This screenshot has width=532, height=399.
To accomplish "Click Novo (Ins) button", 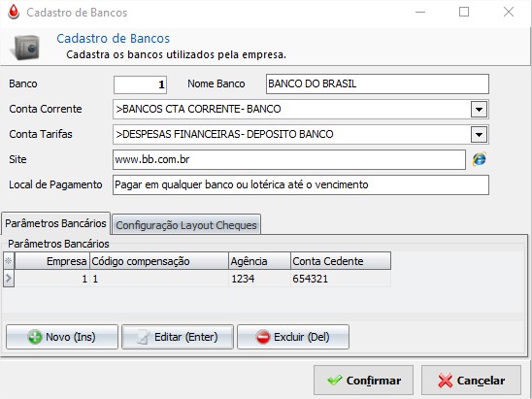I will pyautogui.click(x=62, y=337).
